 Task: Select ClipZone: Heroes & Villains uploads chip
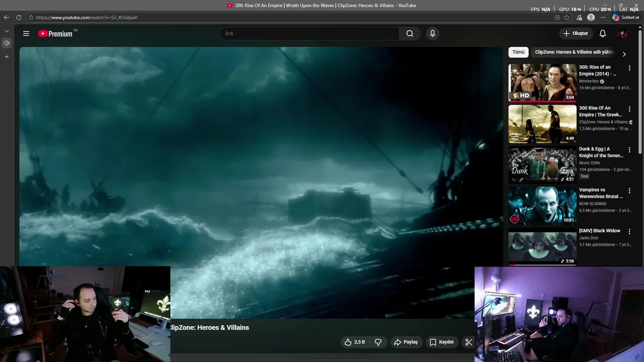[574, 52]
